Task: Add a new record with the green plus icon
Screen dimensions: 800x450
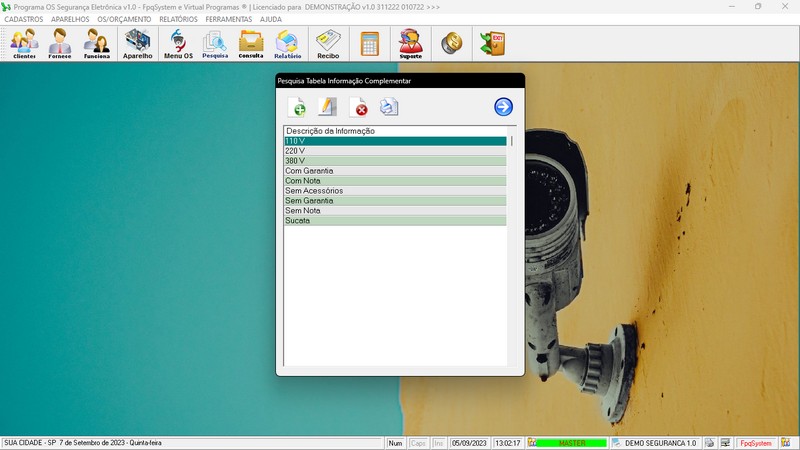Action: coord(297,108)
